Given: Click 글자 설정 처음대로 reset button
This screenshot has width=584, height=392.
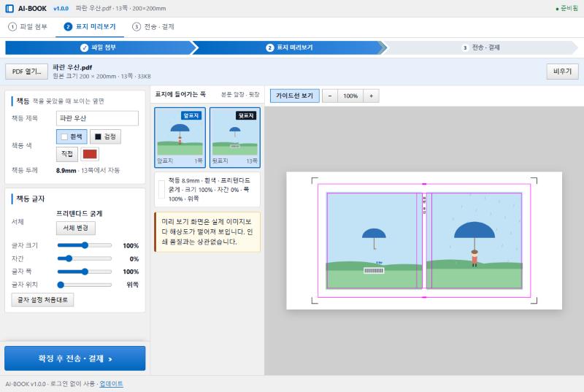Looking at the screenshot, I should tap(42, 300).
